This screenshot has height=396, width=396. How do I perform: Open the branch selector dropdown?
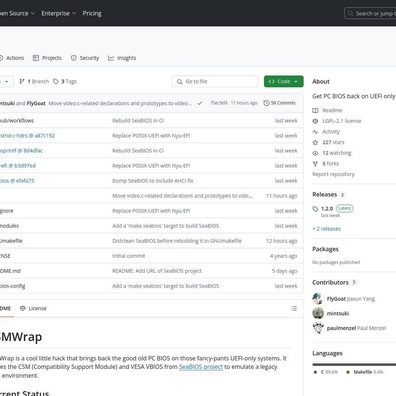pos(7,81)
